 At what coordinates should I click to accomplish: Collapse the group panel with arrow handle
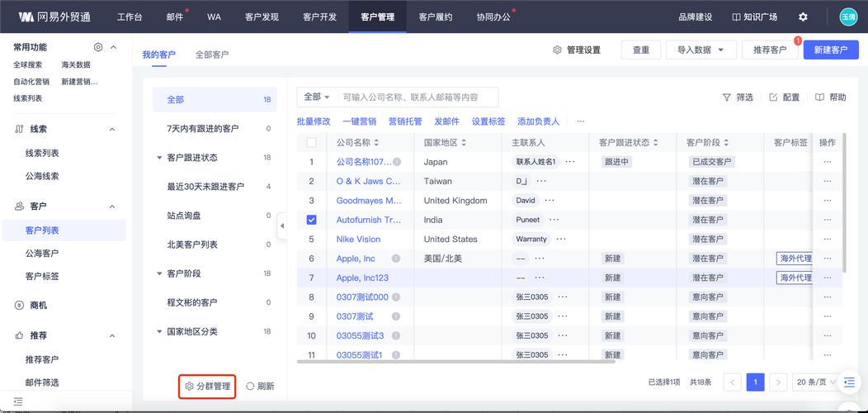(281, 225)
